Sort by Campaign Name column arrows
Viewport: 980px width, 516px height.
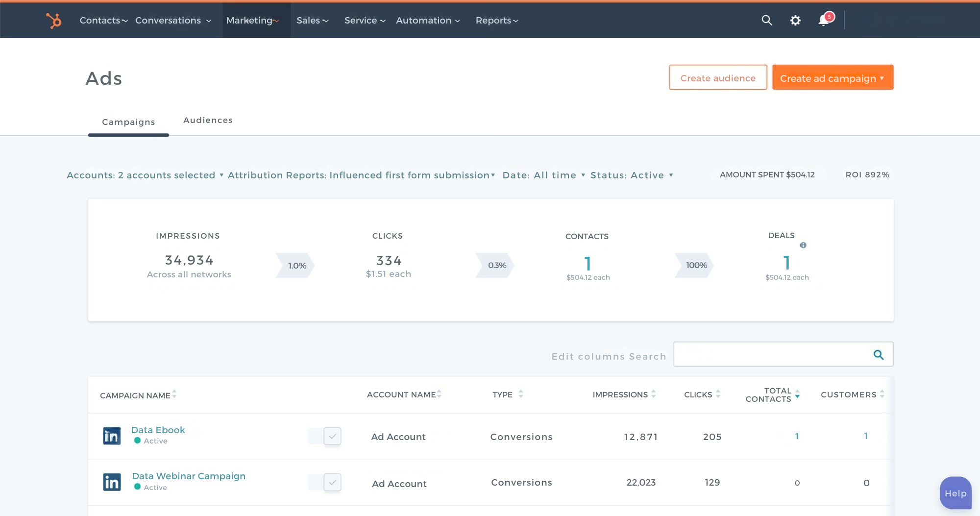point(174,394)
